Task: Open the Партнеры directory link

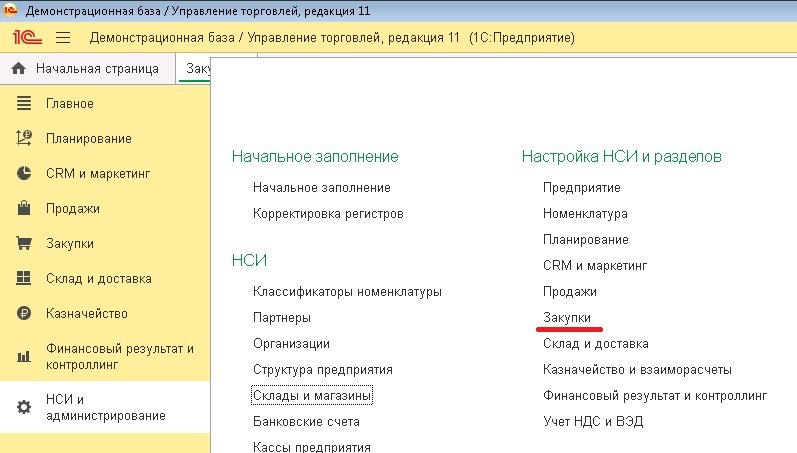Action: [282, 318]
